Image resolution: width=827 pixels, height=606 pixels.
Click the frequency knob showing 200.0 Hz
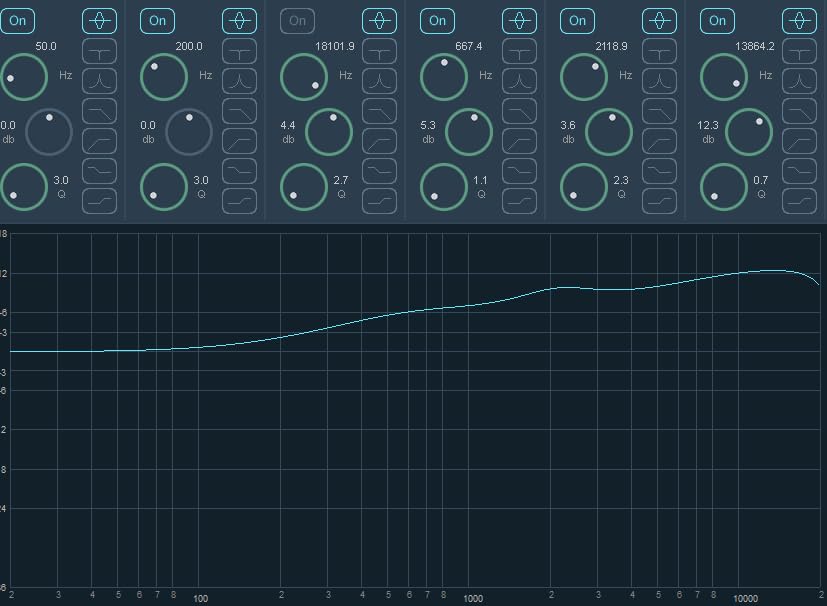click(x=164, y=77)
